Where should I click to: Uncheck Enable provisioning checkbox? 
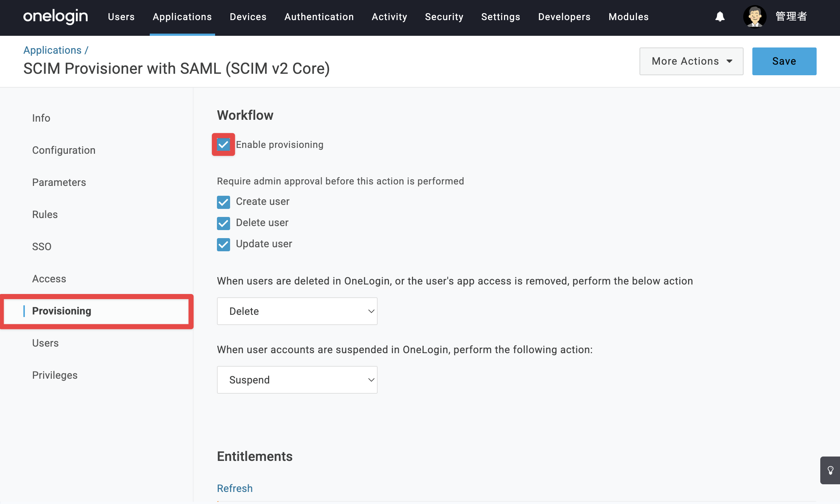click(224, 145)
